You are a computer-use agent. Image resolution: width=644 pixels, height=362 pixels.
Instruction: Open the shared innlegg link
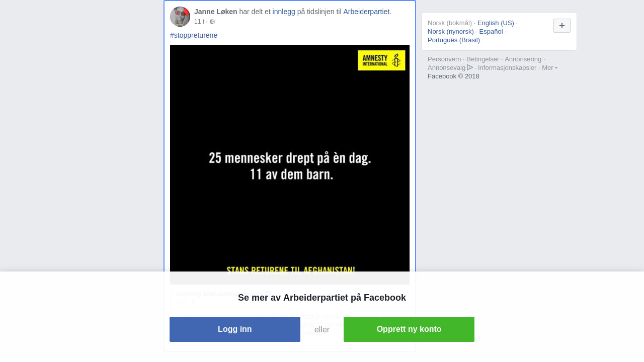tap(284, 12)
